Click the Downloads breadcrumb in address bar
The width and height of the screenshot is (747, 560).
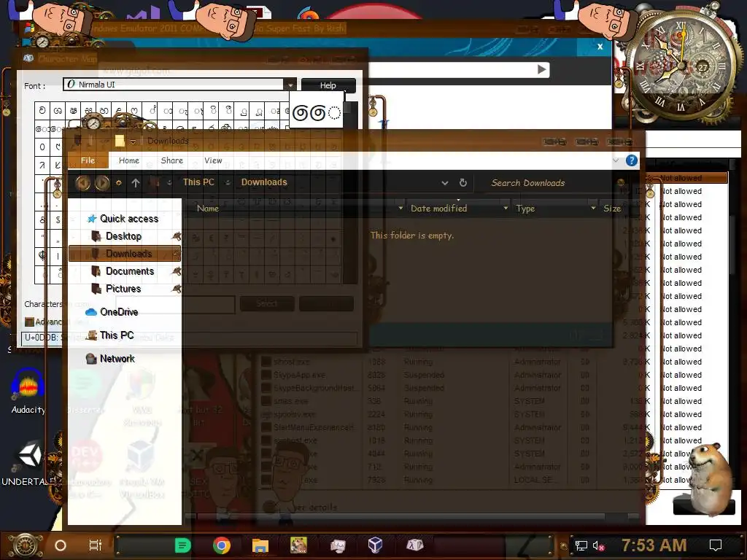coord(264,182)
